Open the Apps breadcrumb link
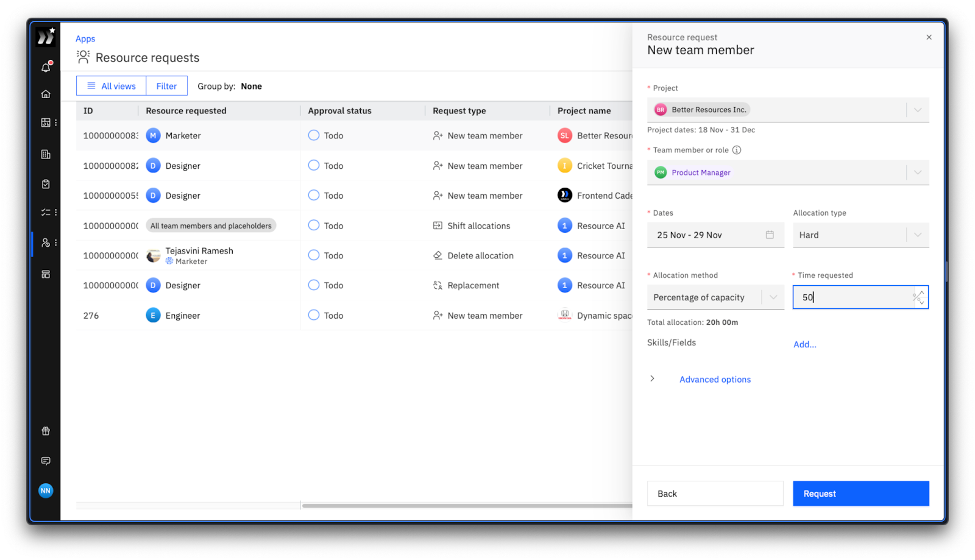 point(85,38)
